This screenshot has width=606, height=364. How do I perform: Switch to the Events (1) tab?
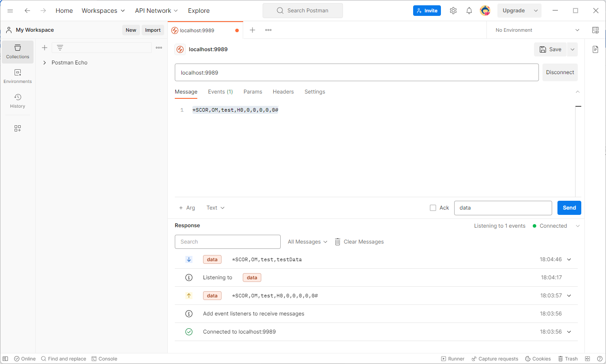[x=220, y=92]
